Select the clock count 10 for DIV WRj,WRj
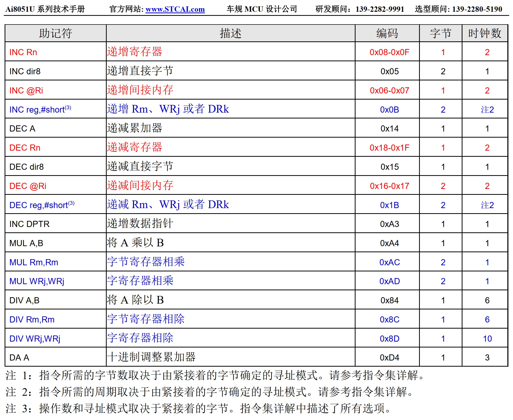 (487, 339)
